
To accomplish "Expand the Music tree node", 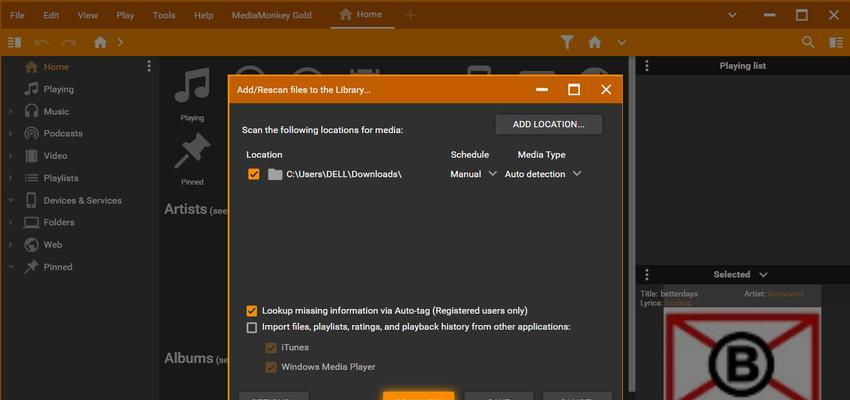I will pos(10,112).
